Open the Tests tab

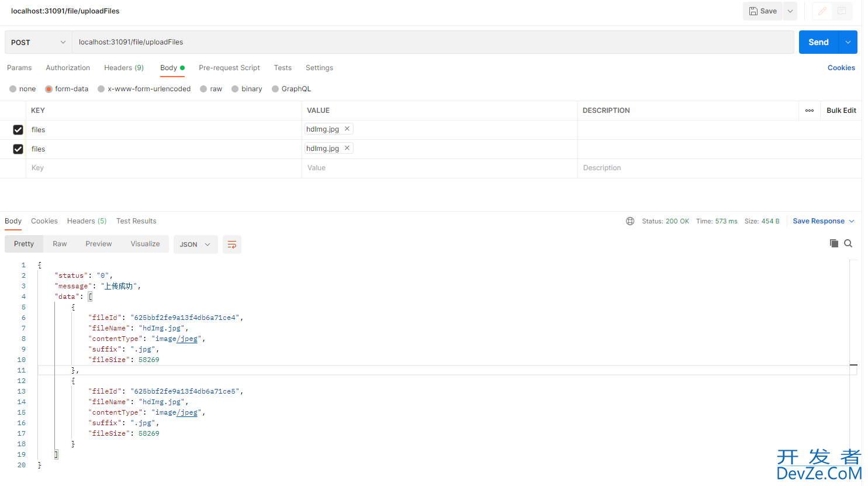coord(283,68)
